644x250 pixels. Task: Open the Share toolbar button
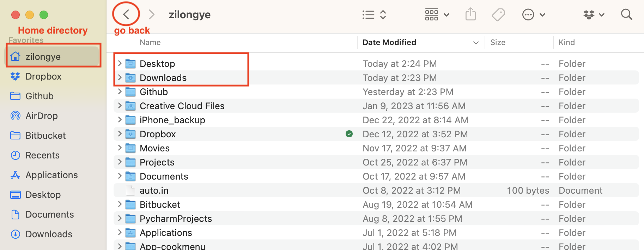pyautogui.click(x=470, y=14)
